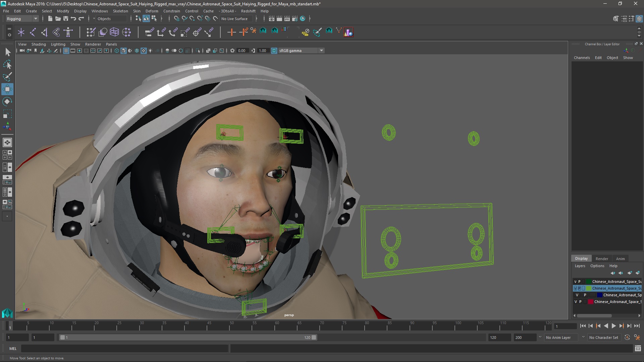The width and height of the screenshot is (644, 362).
Task: Open a scene file
Action: click(x=58, y=19)
